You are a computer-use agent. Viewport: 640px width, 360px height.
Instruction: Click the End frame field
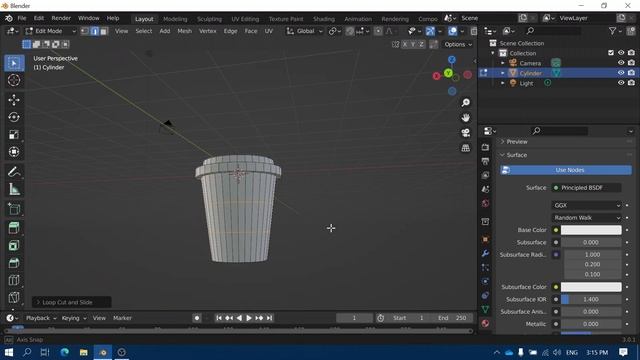(x=451, y=318)
